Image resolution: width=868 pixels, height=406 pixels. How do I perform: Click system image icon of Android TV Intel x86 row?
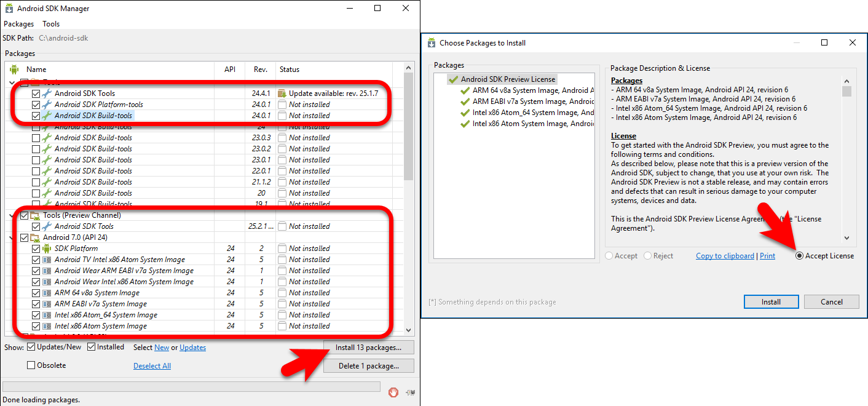[47, 260]
